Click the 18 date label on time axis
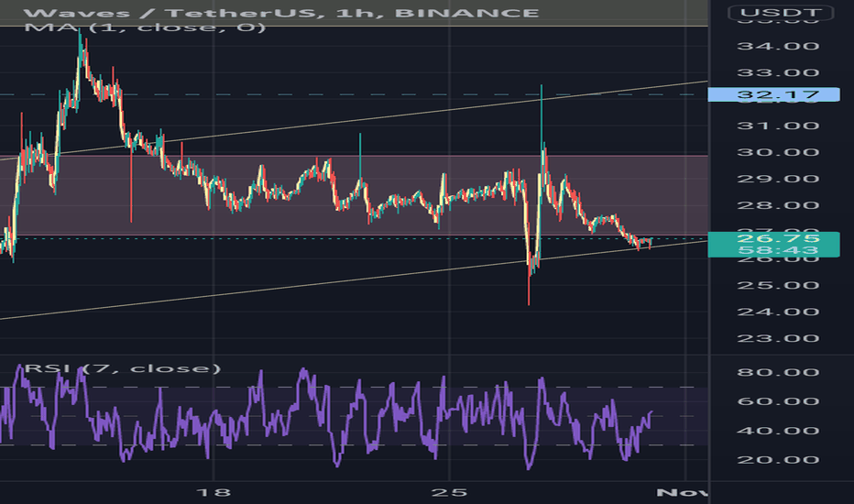Viewport: 854px width, 504px height. [213, 493]
